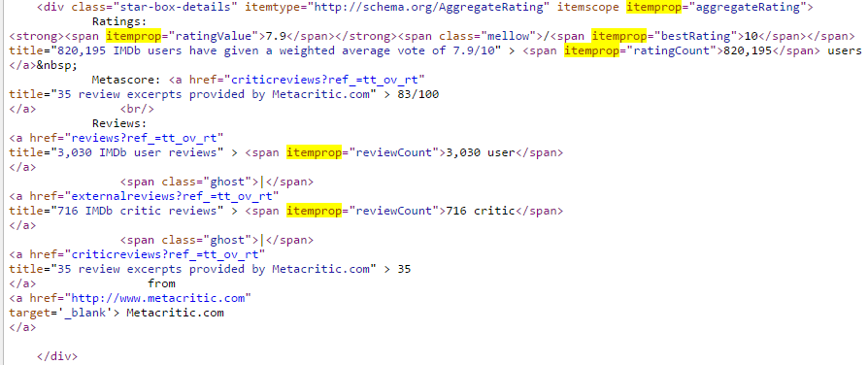Click the word "from" above the metacritic link
Screen dimensions: 868x365
click(161, 283)
